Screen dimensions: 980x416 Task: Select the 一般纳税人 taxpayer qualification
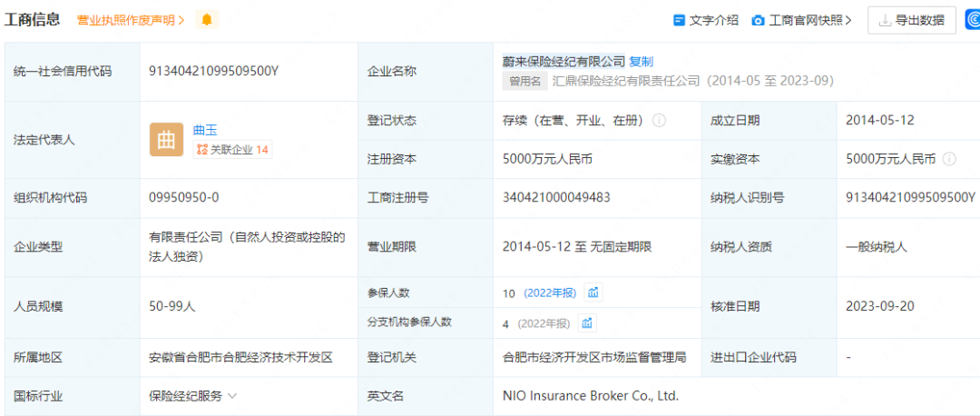point(877,247)
